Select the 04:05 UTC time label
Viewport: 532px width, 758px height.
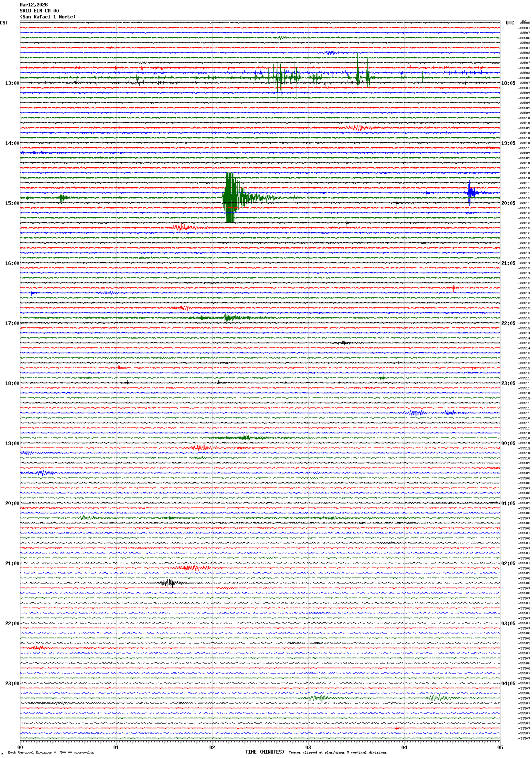point(508,684)
